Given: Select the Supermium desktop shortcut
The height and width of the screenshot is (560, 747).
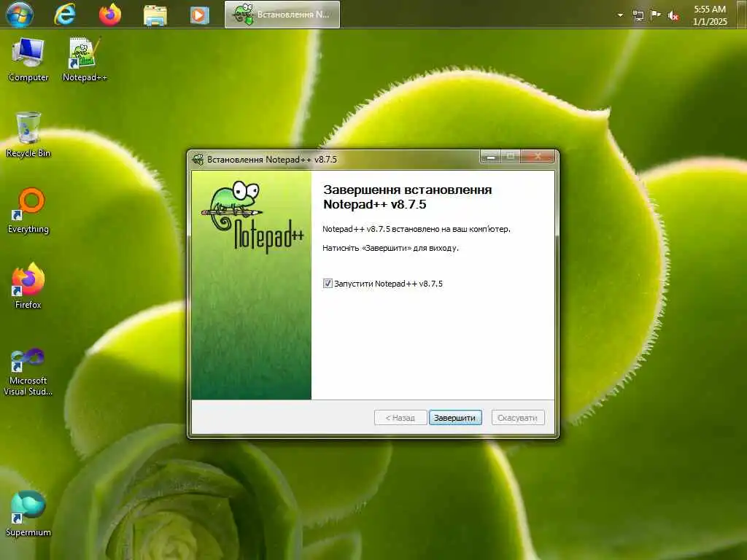Looking at the screenshot, I should (28, 514).
